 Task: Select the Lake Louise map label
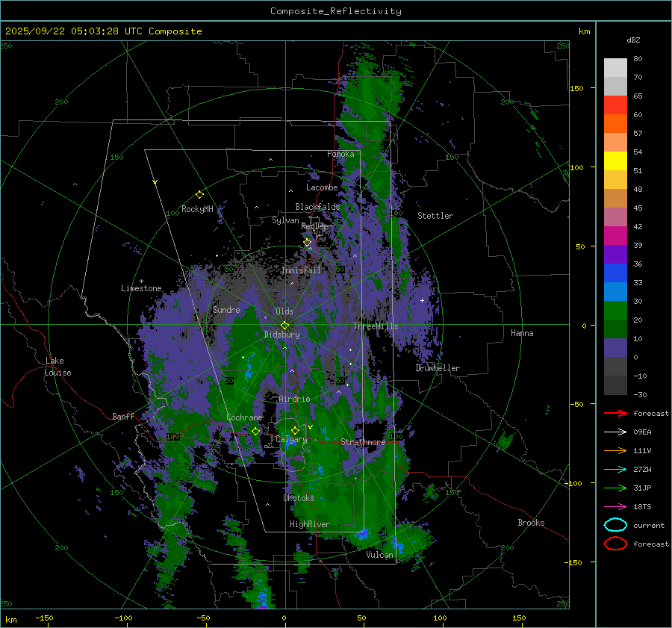(58, 367)
